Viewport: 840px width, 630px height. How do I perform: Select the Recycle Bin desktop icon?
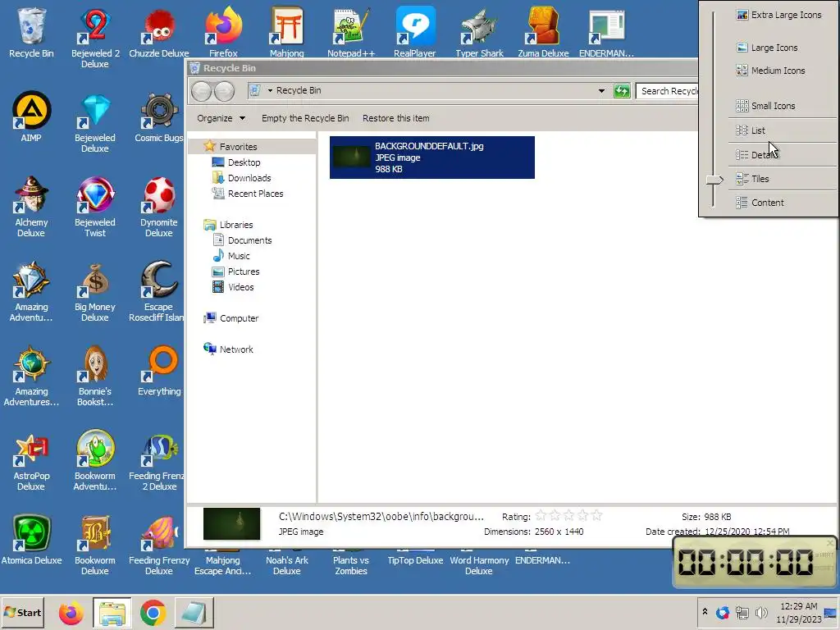(x=31, y=31)
